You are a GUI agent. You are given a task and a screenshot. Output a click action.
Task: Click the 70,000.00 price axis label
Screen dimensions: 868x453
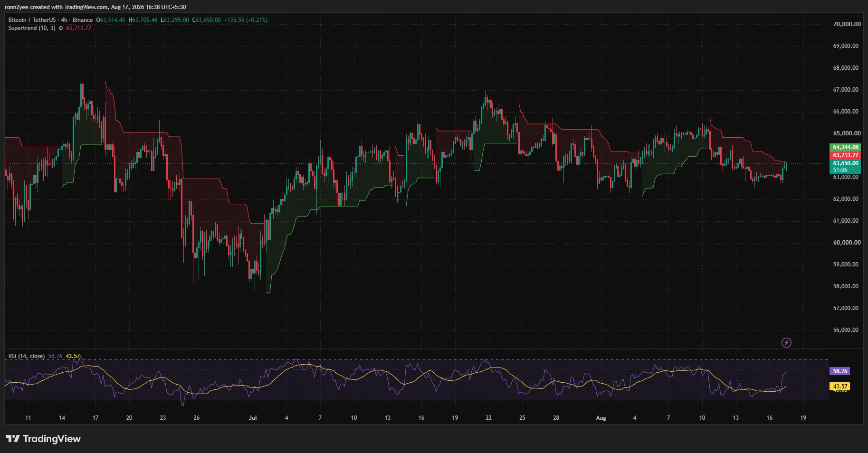coord(847,24)
